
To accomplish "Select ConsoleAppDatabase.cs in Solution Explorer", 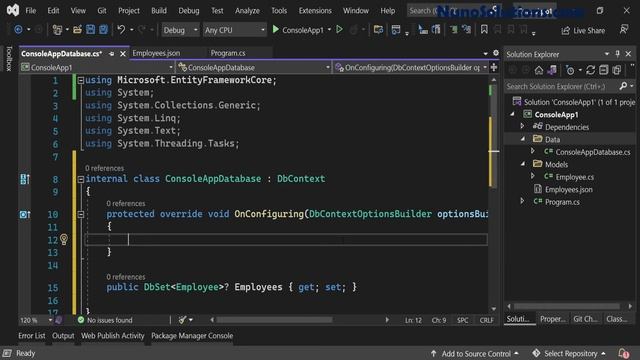I will (x=593, y=152).
